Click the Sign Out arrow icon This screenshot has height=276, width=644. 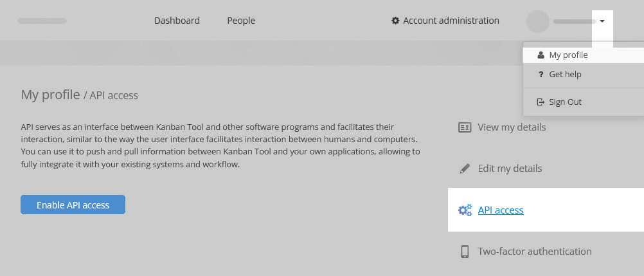click(541, 102)
